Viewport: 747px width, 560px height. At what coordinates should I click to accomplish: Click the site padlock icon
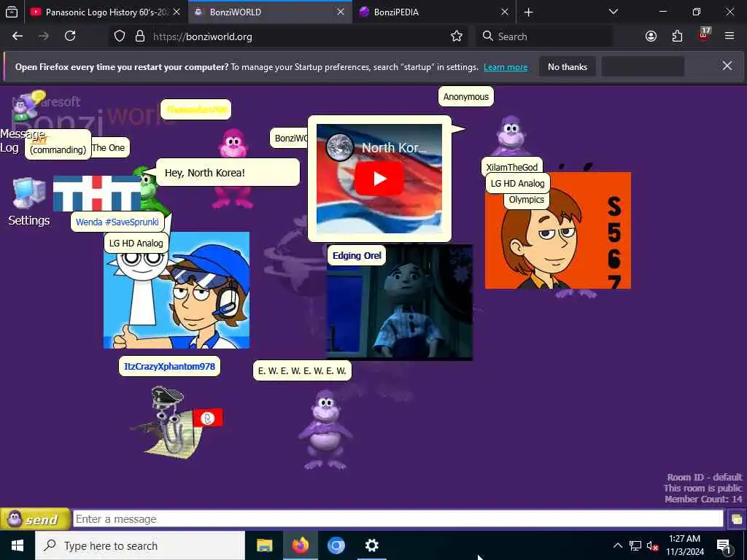click(x=139, y=36)
